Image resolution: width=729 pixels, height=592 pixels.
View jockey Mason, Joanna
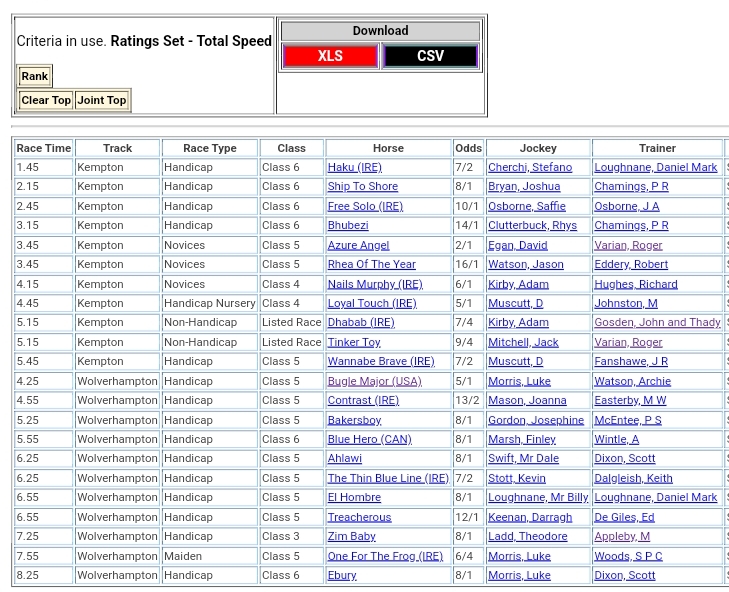coord(527,401)
